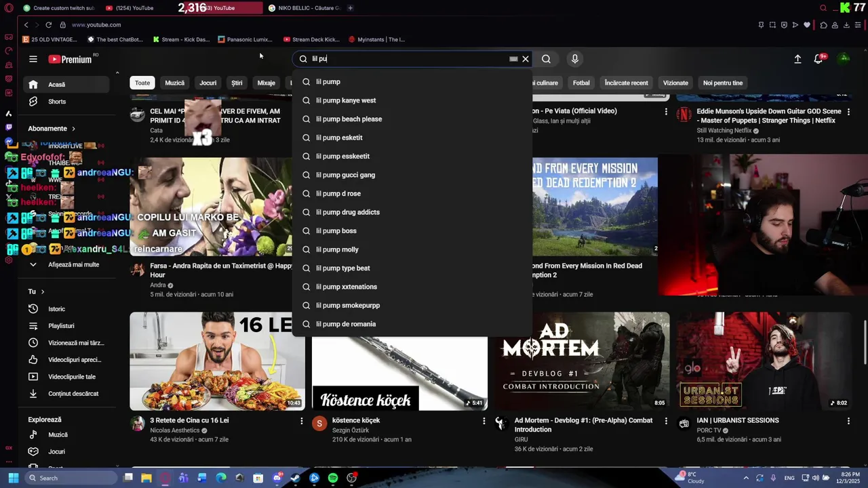
Task: Open the YouTube hamburger guide menu
Action: click(x=33, y=59)
